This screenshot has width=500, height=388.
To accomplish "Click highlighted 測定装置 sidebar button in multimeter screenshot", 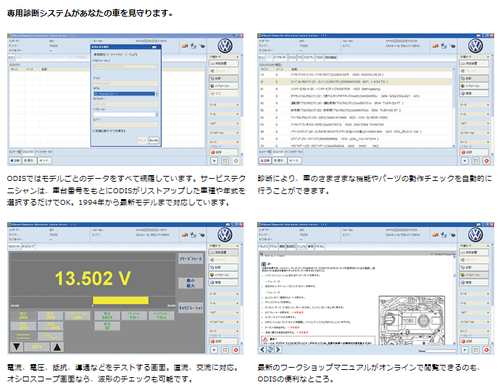I will coord(224,252).
